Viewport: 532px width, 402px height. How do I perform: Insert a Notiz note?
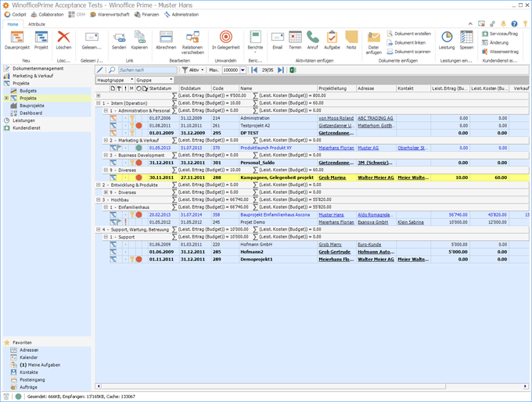coord(351,41)
